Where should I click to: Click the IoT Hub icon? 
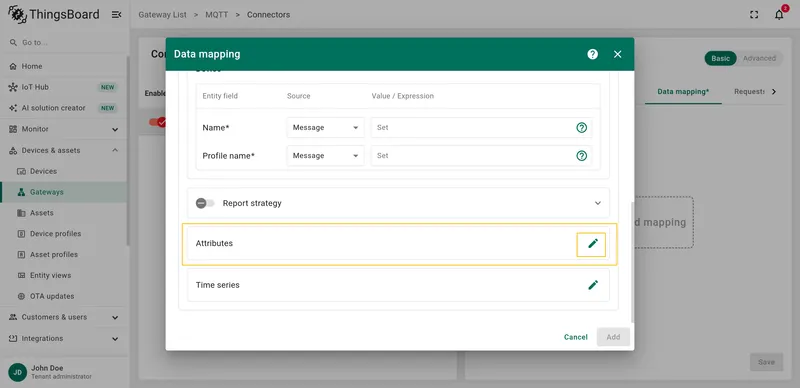(13, 87)
